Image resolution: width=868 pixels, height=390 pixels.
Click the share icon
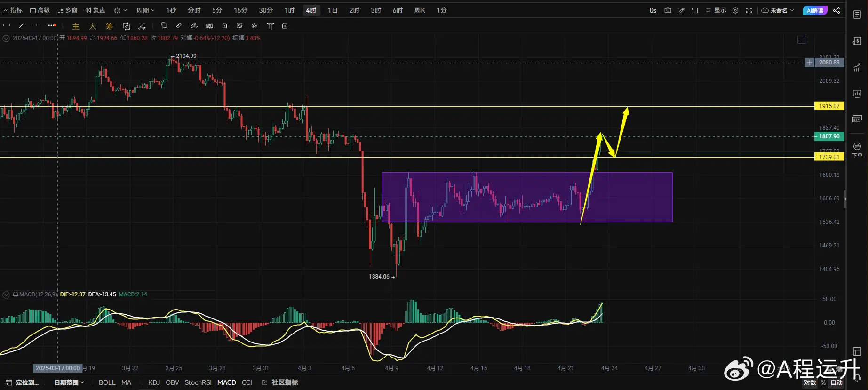click(x=836, y=10)
